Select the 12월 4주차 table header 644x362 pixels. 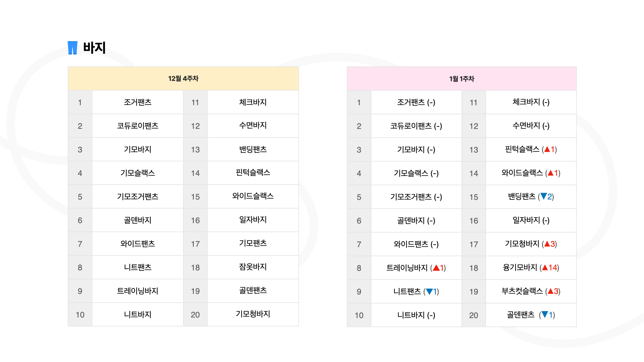(183, 78)
